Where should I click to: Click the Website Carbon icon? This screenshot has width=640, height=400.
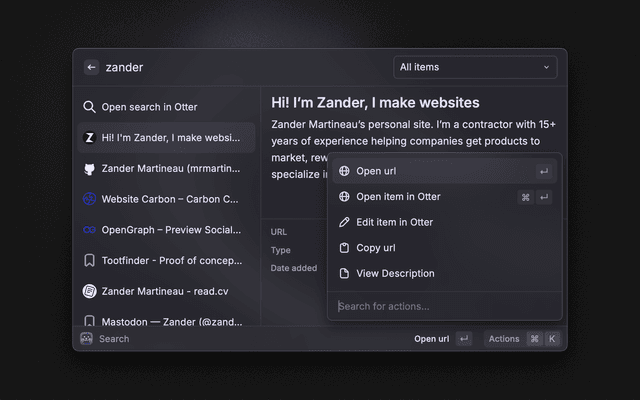click(x=89, y=199)
